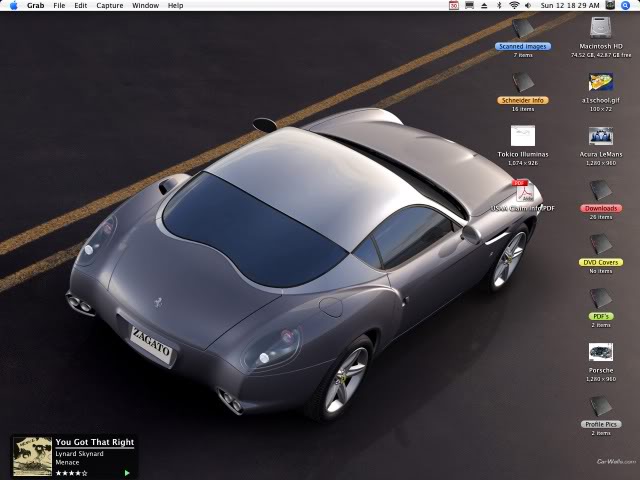Screen dimensions: 640x480
Task: Select the Tokico Illuminas image thumbnail
Action: coord(523,136)
